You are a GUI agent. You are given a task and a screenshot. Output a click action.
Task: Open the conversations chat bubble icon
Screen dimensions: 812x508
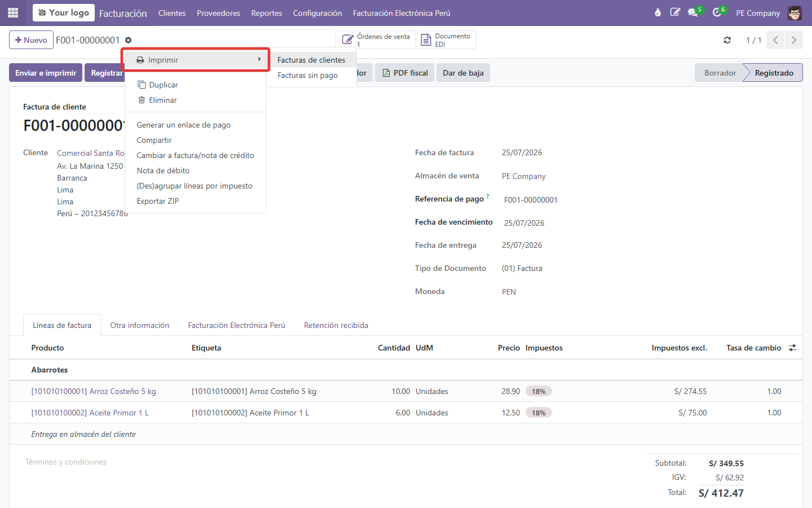(693, 12)
